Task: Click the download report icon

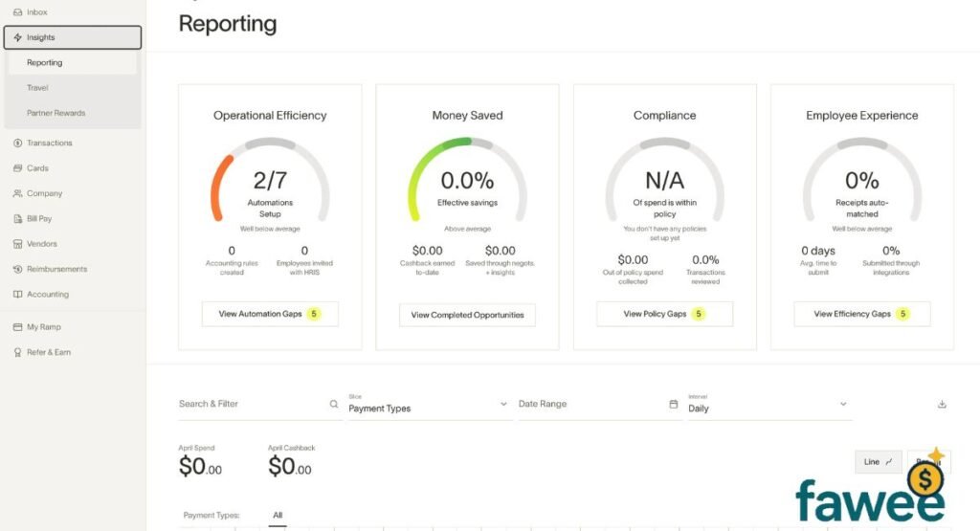Action: (942, 405)
